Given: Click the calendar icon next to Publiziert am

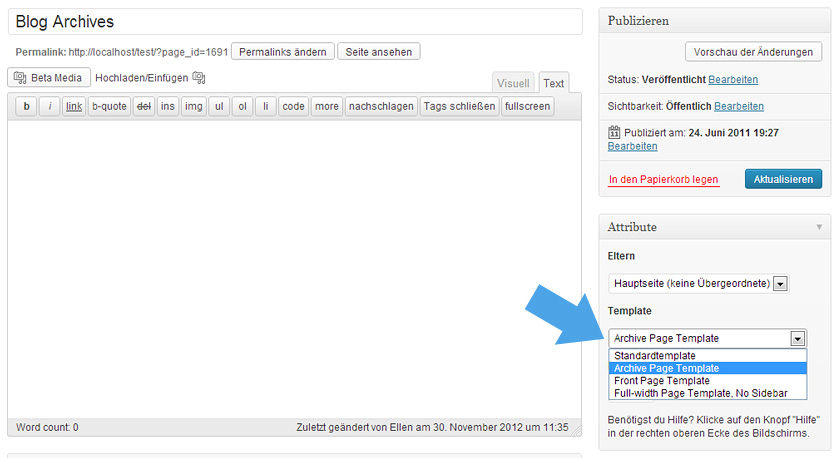Looking at the screenshot, I should point(614,132).
